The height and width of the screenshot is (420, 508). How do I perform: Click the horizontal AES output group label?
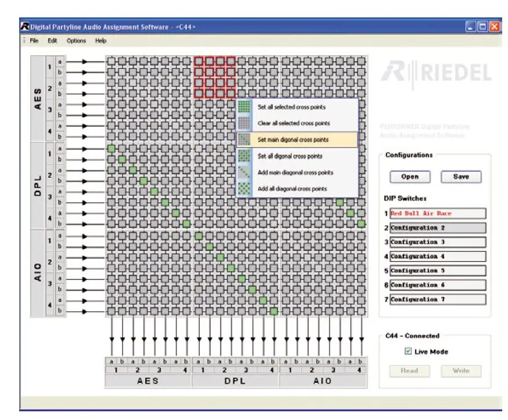click(x=147, y=380)
